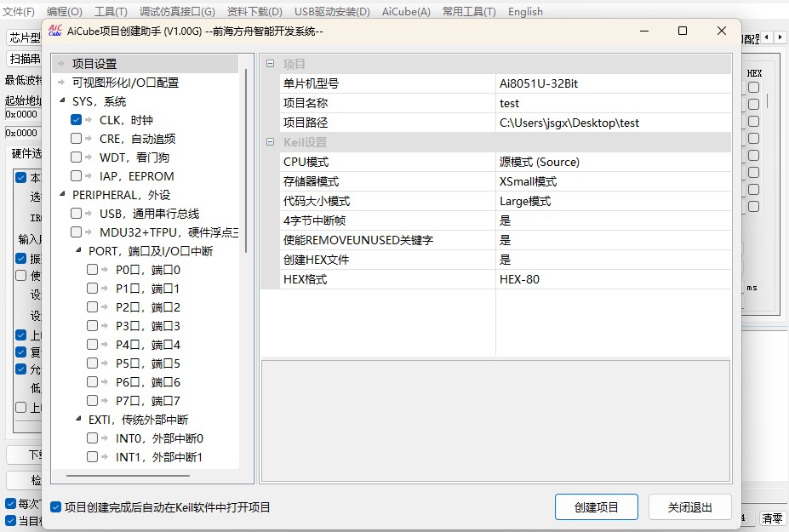Collapse the Keil设置 property group
Viewport: 789px width, 532px height.
[x=270, y=142]
